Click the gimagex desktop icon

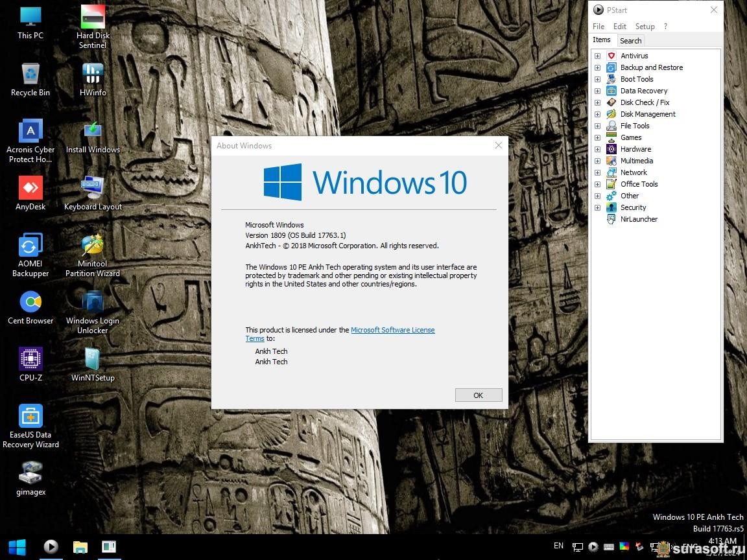tap(30, 479)
